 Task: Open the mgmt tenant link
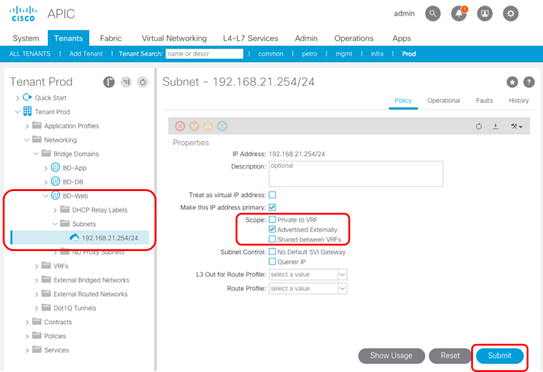[x=344, y=54]
